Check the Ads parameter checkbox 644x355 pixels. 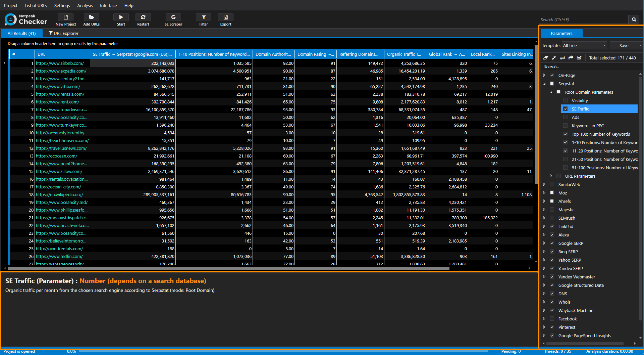(x=566, y=117)
